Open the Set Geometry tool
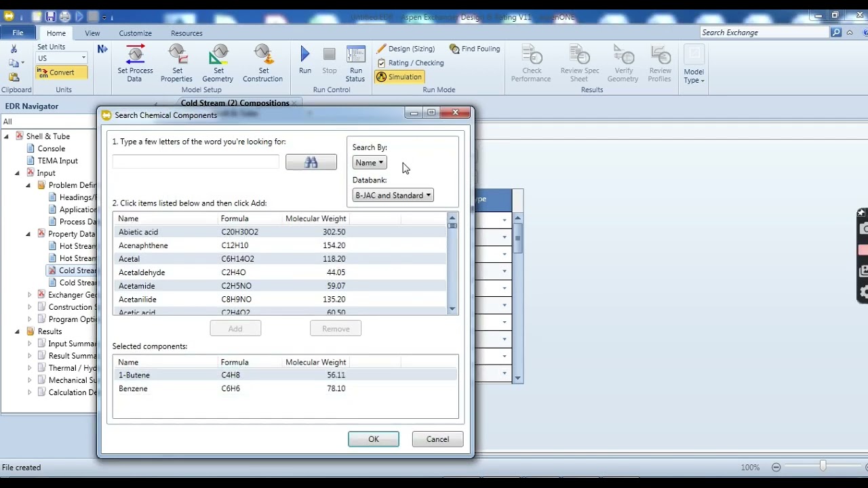Viewport: 868px width, 488px height. point(218,64)
